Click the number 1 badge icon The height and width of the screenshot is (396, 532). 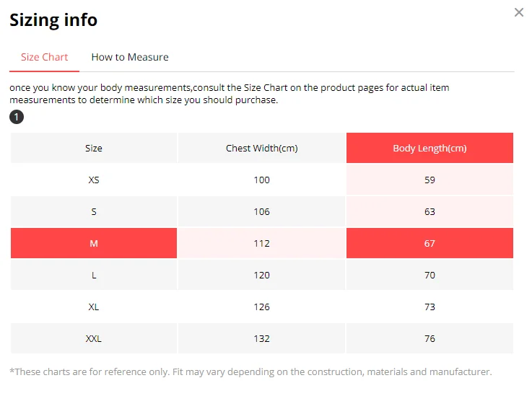point(16,117)
